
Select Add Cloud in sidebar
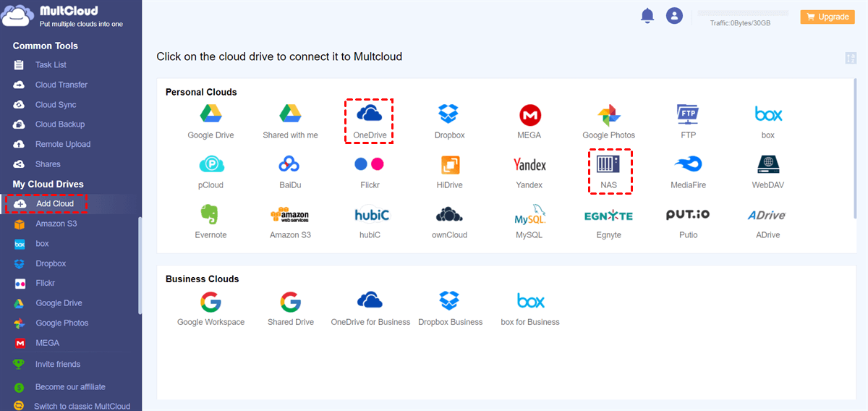point(54,204)
